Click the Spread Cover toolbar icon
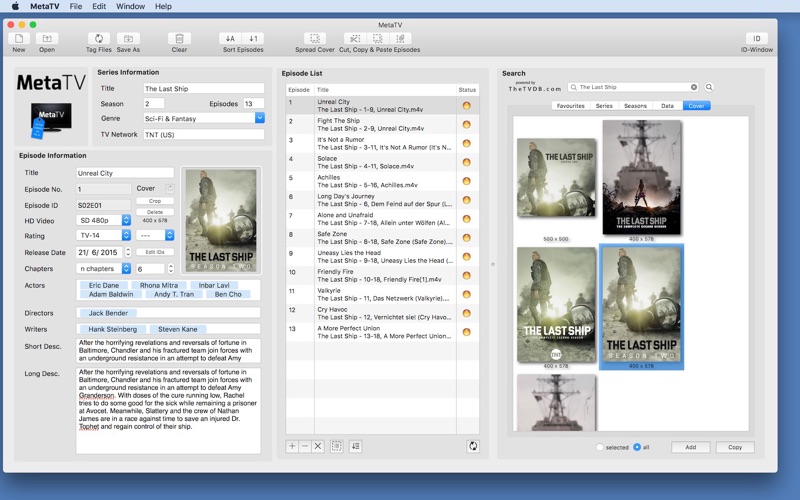This screenshot has height=500, width=800. tap(315, 39)
